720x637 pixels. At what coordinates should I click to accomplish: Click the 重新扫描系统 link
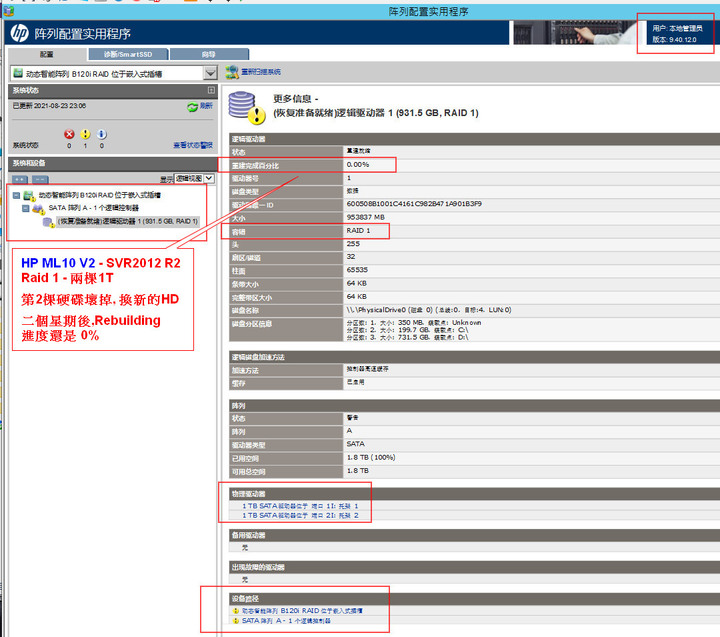click(x=261, y=72)
